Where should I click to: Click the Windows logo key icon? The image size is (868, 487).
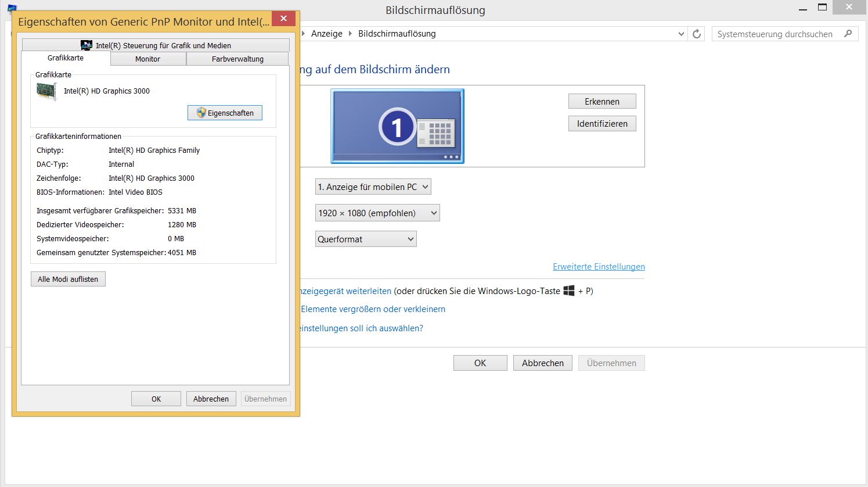click(569, 291)
